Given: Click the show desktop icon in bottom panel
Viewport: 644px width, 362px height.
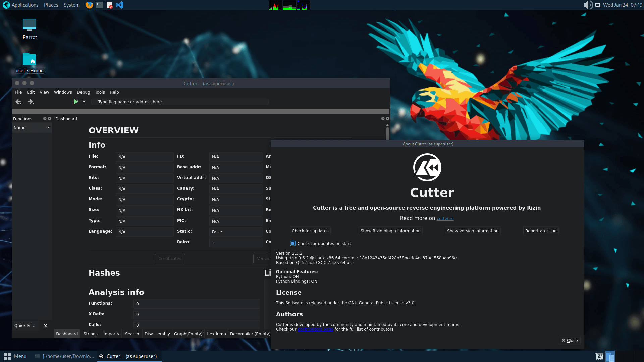Looking at the screenshot, I should (x=599, y=356).
